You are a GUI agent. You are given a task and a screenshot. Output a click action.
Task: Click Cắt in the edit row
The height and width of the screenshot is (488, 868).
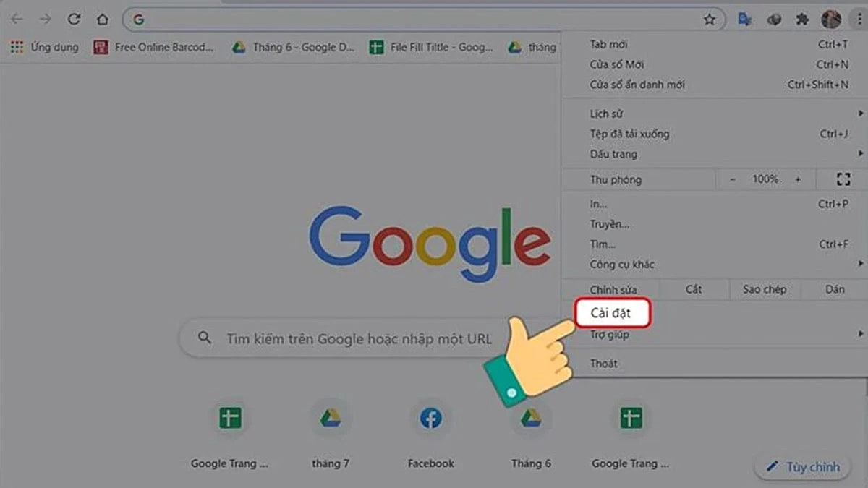click(694, 289)
